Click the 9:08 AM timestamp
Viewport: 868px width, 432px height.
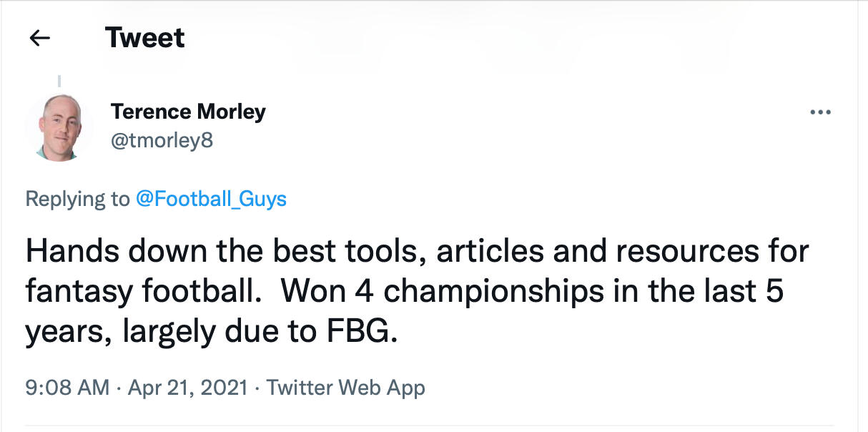pyautogui.click(x=67, y=388)
